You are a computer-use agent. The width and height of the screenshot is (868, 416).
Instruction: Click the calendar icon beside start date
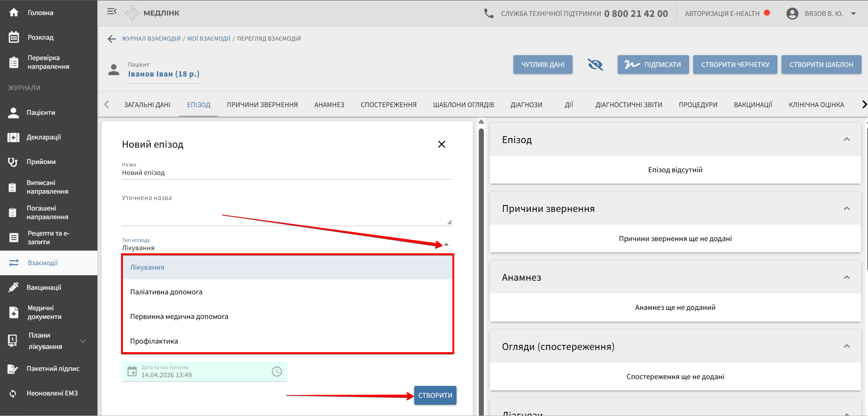(132, 371)
